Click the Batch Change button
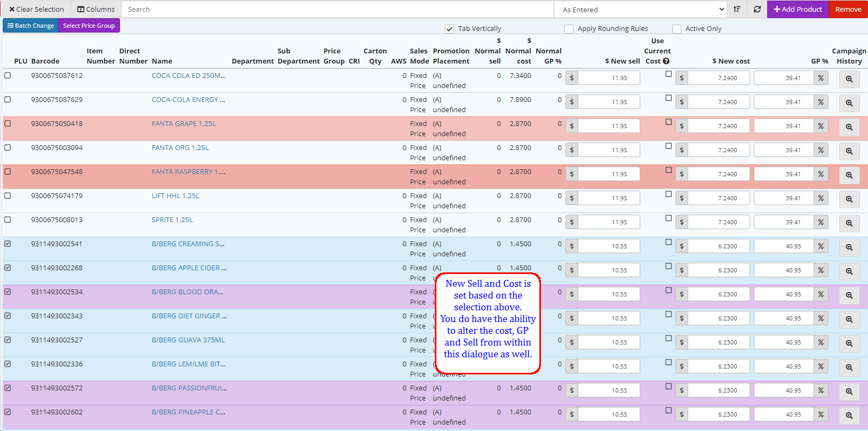Image resolution: width=868 pixels, height=431 pixels. click(x=30, y=26)
